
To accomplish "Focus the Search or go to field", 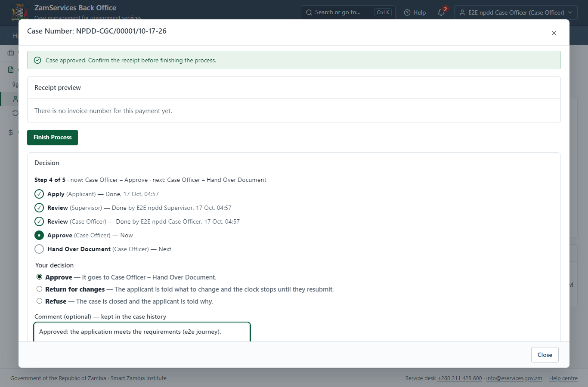I will [x=348, y=12].
